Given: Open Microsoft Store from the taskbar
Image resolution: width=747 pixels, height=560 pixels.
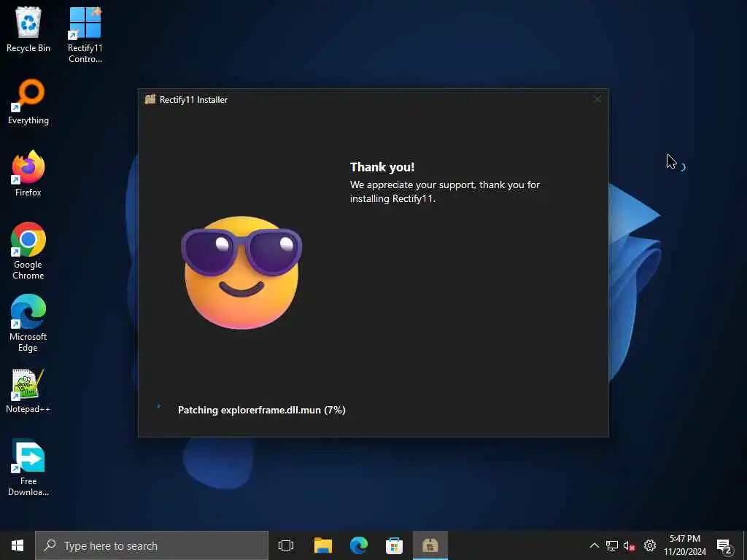Looking at the screenshot, I should (394, 545).
